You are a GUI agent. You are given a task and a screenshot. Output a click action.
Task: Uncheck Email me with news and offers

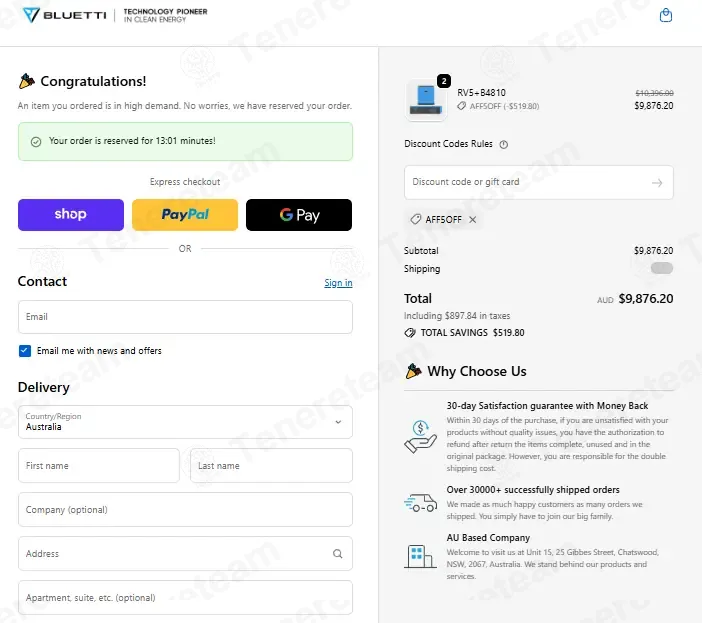(25, 351)
